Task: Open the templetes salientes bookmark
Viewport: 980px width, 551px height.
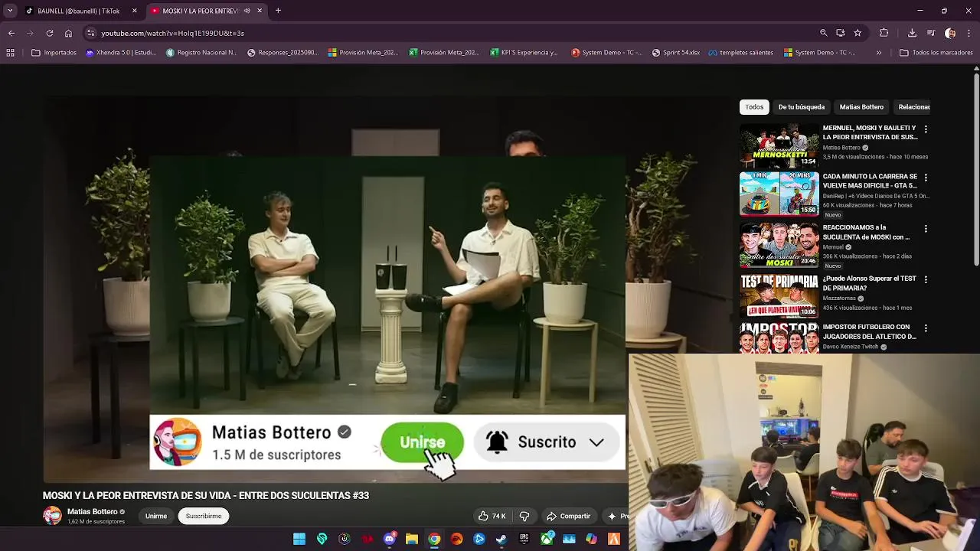Action: (740, 53)
